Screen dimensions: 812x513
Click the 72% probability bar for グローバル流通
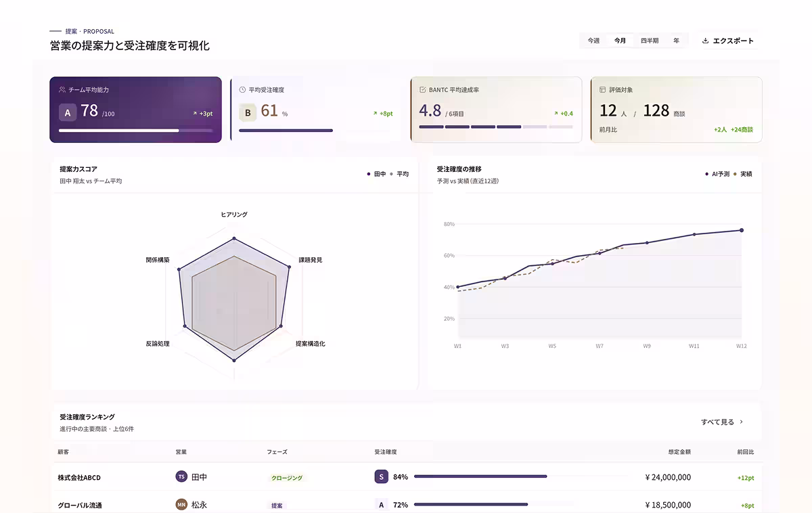(521, 504)
